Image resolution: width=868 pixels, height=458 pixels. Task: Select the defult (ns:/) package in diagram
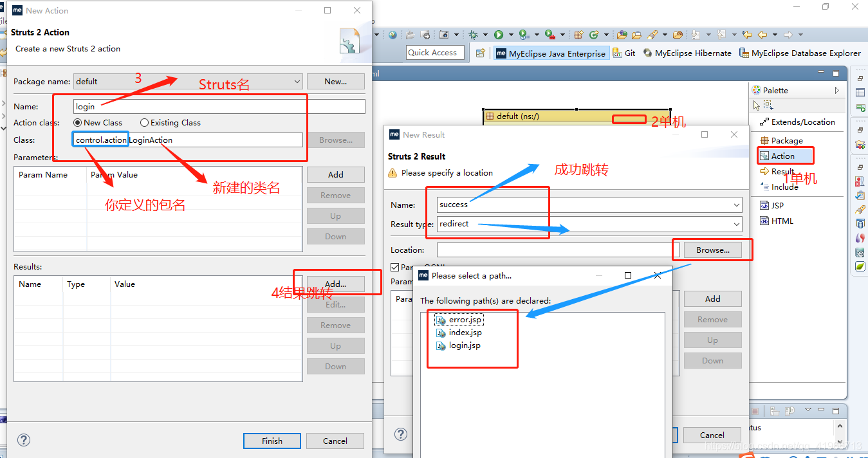point(577,116)
